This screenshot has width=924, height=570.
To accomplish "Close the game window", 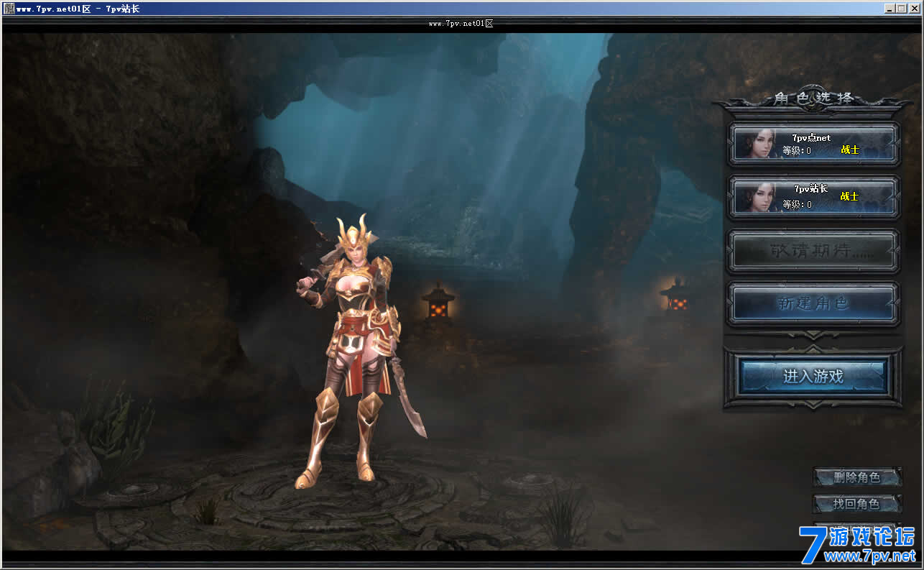I will point(914,9).
